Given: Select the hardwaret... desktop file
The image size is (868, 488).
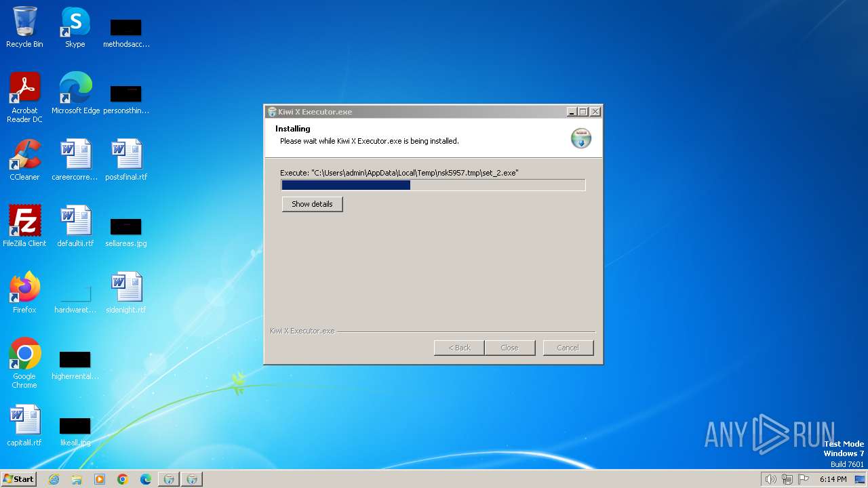Looking at the screenshot, I should (75, 299).
